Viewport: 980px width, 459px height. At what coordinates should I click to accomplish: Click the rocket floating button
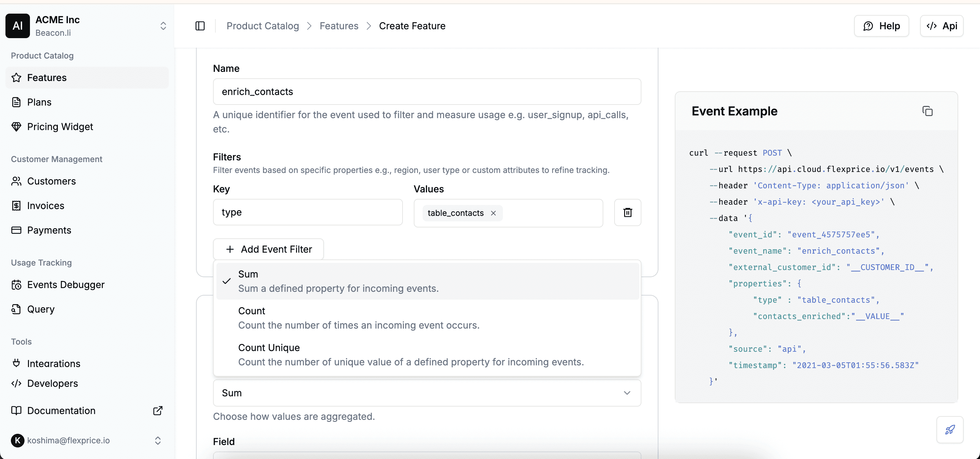coord(950,430)
